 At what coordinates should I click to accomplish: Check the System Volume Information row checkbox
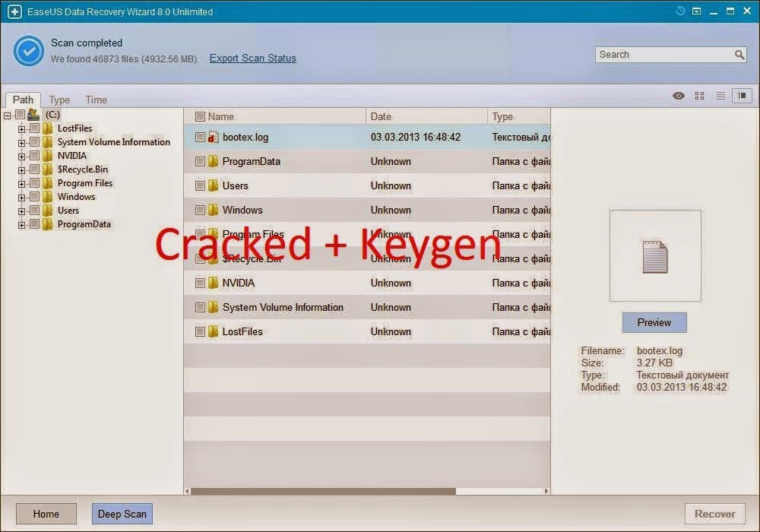200,307
